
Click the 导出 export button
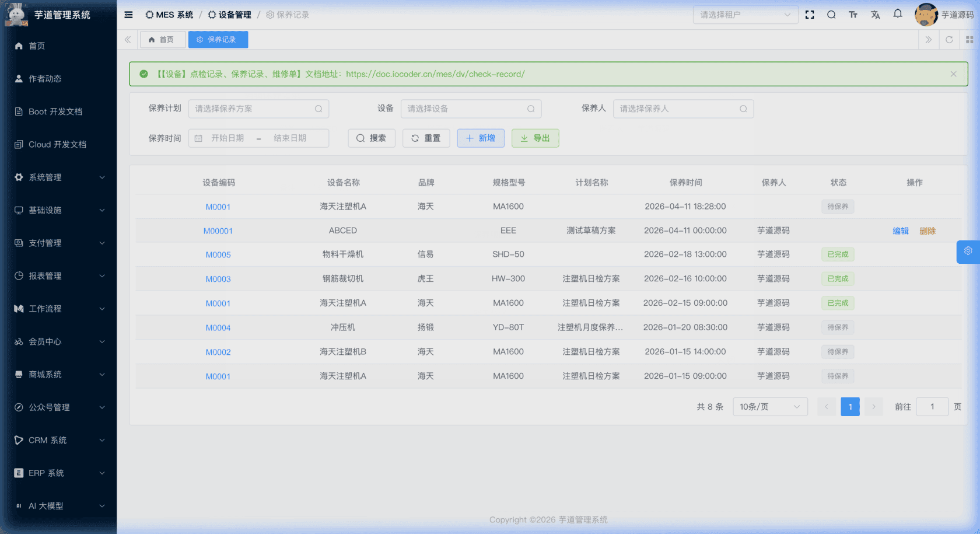pyautogui.click(x=535, y=138)
